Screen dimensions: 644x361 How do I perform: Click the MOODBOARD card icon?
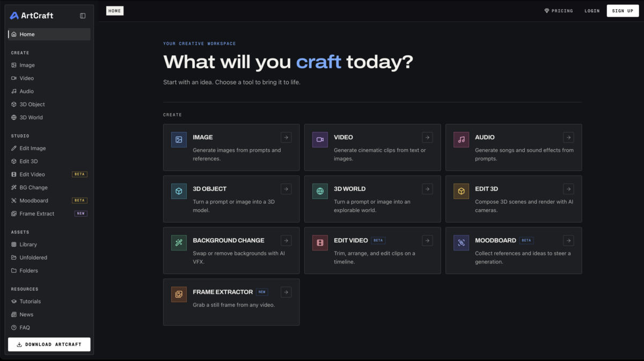(x=462, y=242)
